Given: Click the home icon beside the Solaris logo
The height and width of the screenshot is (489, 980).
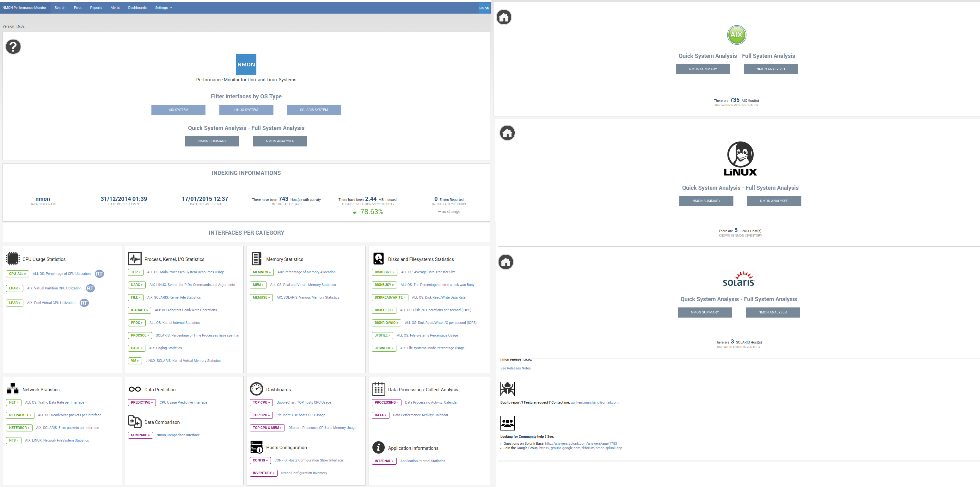Looking at the screenshot, I should (505, 262).
